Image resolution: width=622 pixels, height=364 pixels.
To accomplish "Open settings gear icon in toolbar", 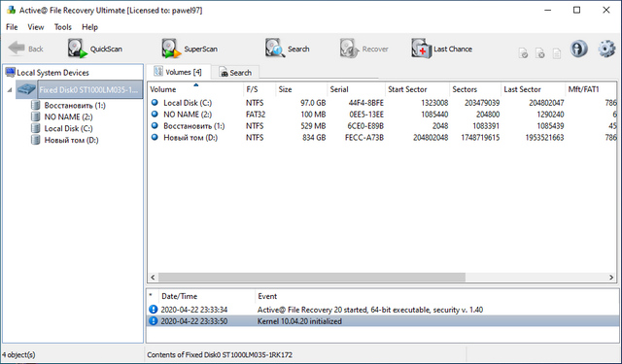I will pos(606,49).
